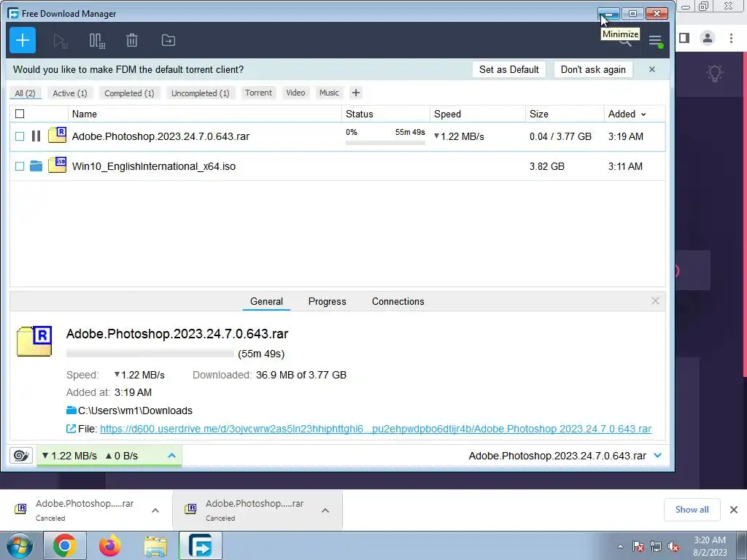Open Chrome profile avatar icon
Screen dimensions: 747x560
click(708, 38)
